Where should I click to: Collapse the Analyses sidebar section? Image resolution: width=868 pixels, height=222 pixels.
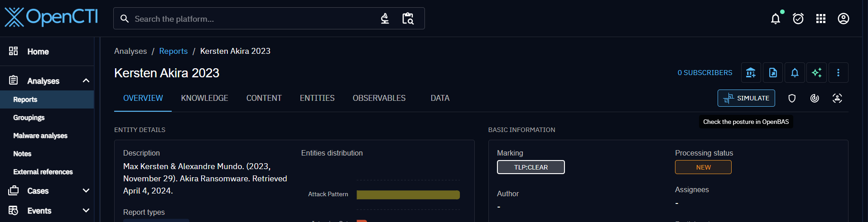point(86,81)
